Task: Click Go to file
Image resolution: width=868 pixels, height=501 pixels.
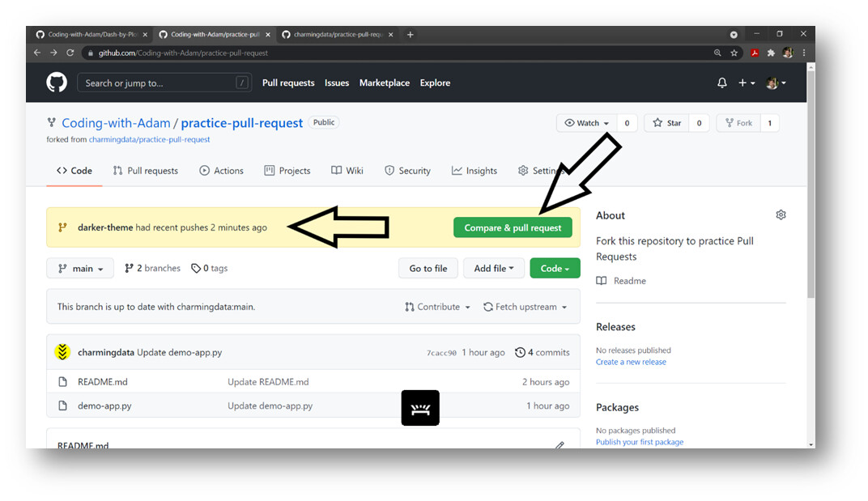Action: click(428, 268)
